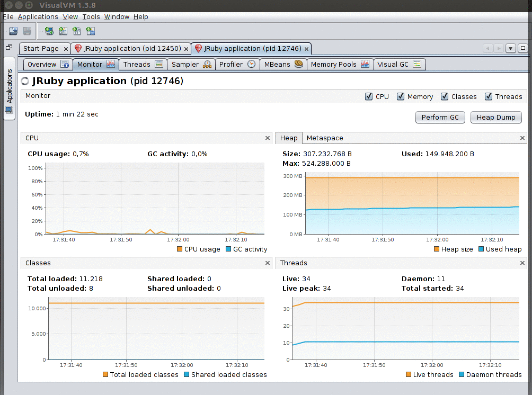Open the Help menu
This screenshot has width=532, height=395.
pos(140,16)
